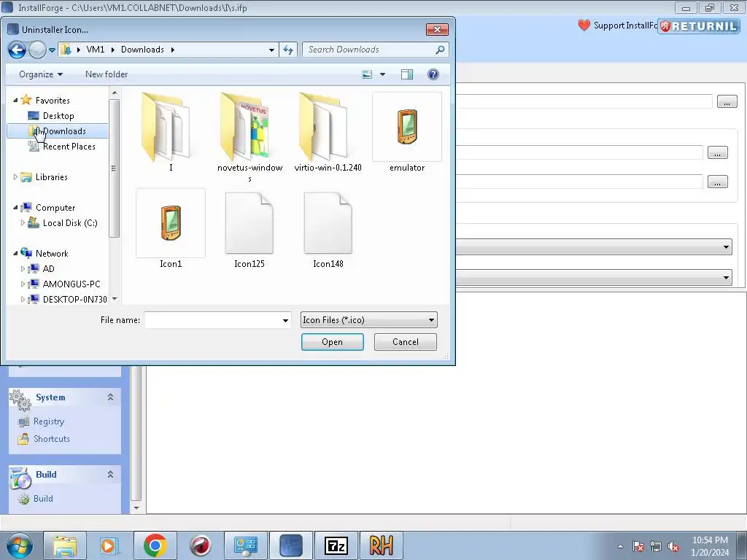747x560 pixels.
Task: Switch to InstallForge taskbar button
Action: pyautogui.click(x=291, y=545)
